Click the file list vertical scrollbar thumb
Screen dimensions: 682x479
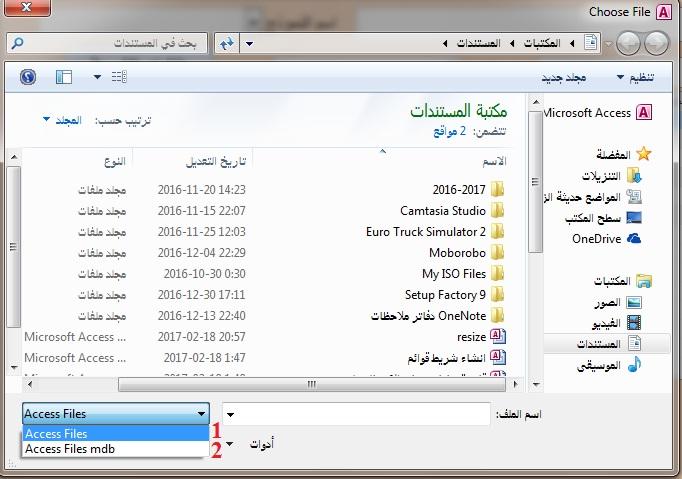tap(13, 247)
